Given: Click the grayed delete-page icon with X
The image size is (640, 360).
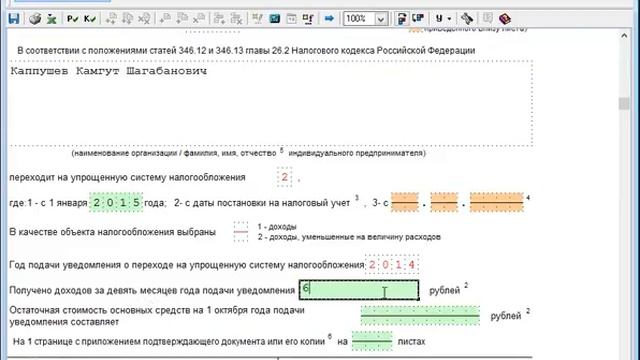Looking at the screenshot, I should (x=144, y=18).
